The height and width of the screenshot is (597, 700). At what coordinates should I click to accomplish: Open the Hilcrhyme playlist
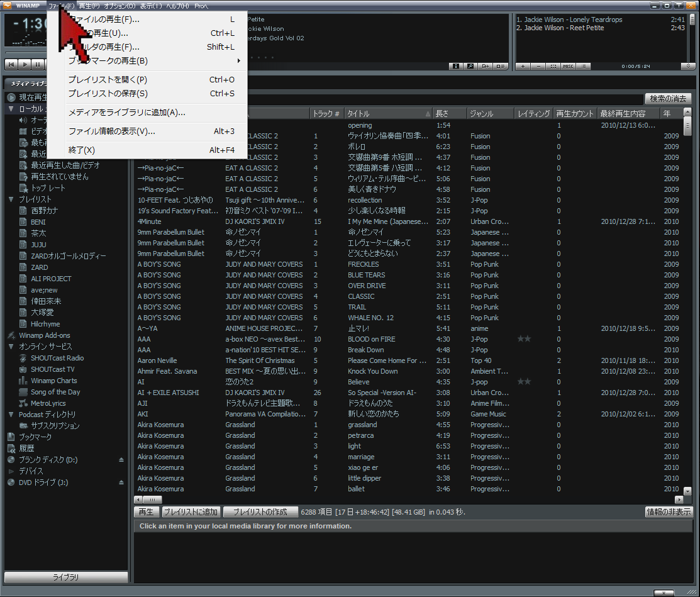(45, 324)
